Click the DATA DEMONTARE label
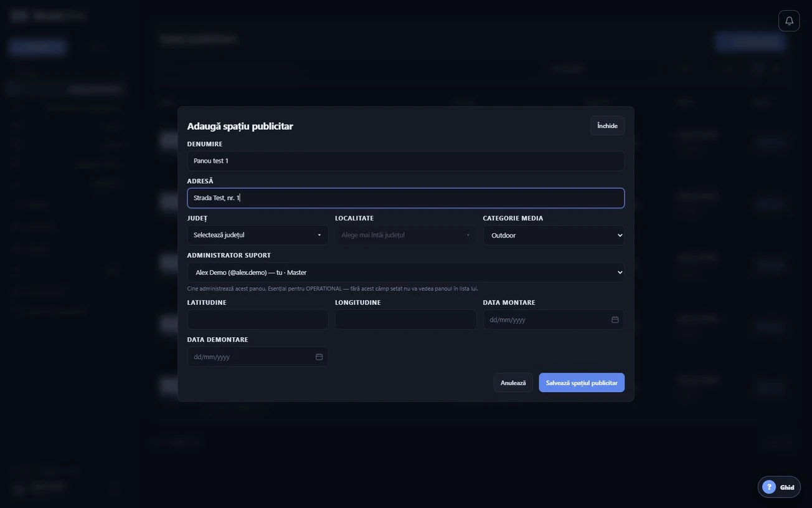This screenshot has height=508, width=812. tap(218, 340)
